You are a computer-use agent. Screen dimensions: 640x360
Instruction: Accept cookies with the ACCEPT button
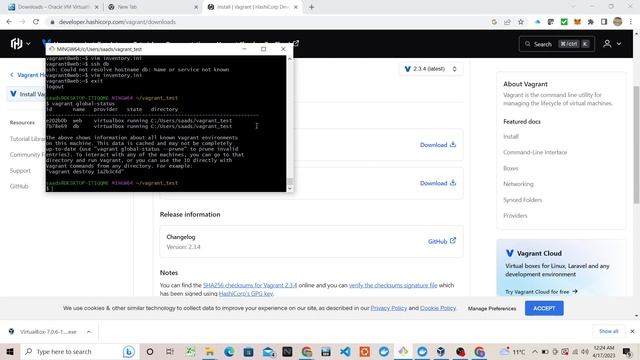(x=544, y=308)
